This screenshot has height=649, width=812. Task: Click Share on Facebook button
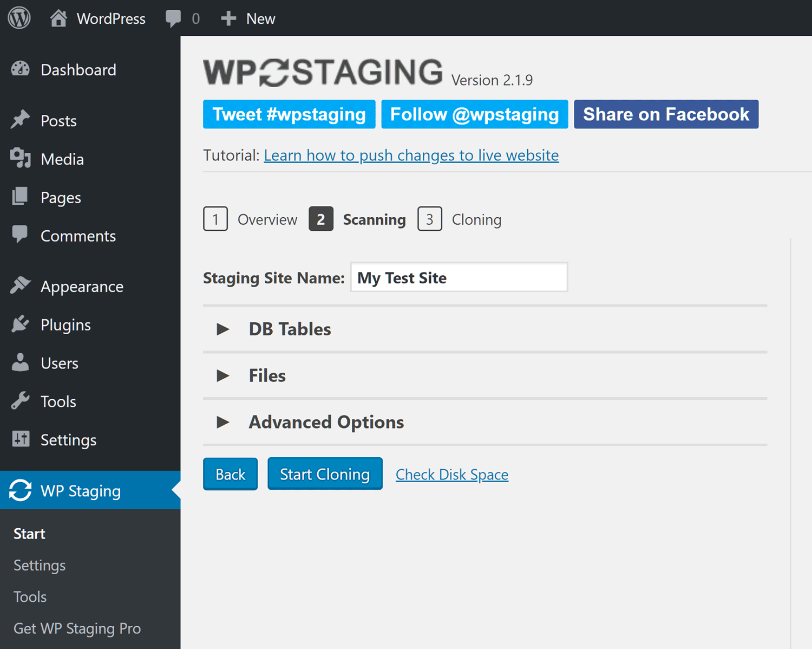[x=666, y=114]
